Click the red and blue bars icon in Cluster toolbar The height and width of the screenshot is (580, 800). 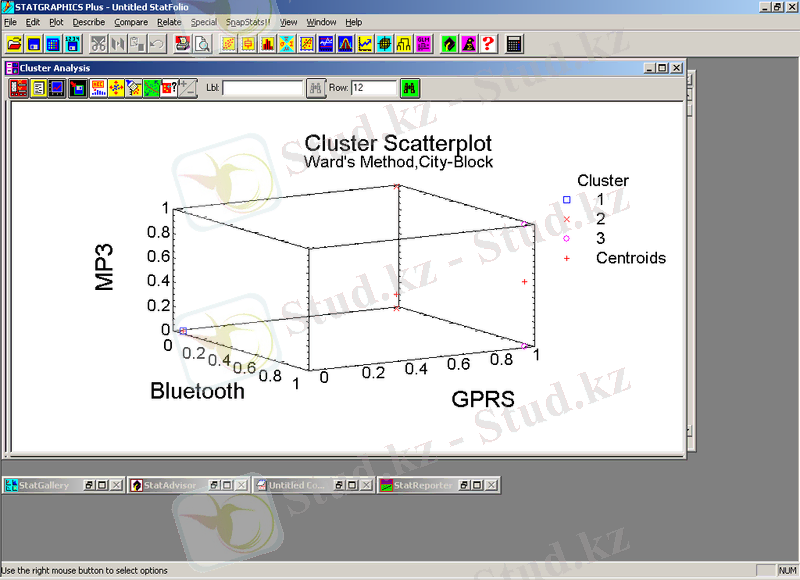(x=97, y=88)
